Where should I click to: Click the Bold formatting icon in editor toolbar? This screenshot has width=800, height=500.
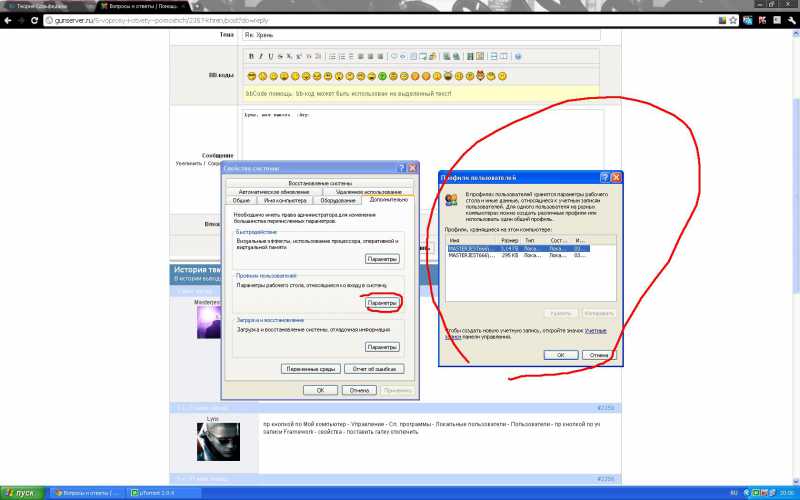[251, 56]
